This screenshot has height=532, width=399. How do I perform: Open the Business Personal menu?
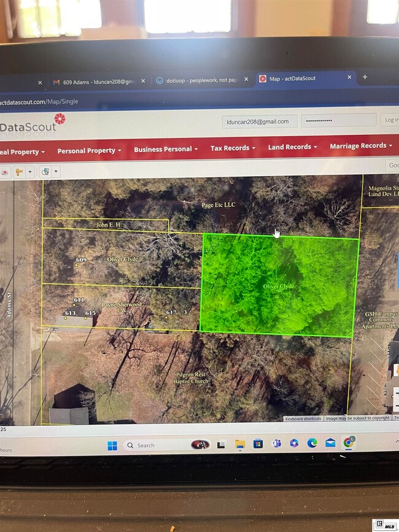coord(166,149)
